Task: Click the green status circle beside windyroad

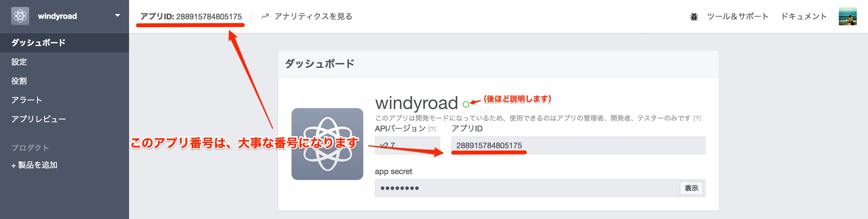Action: click(466, 105)
